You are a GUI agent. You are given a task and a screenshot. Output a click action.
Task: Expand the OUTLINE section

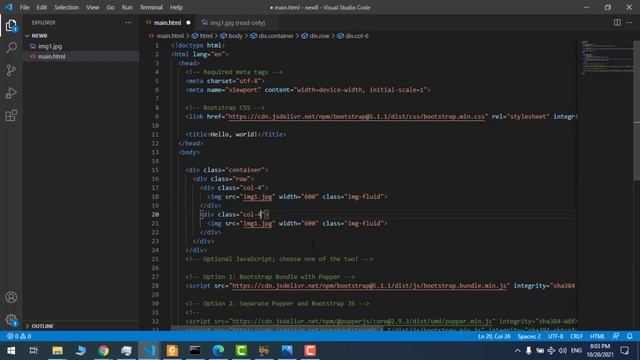[81, 326]
